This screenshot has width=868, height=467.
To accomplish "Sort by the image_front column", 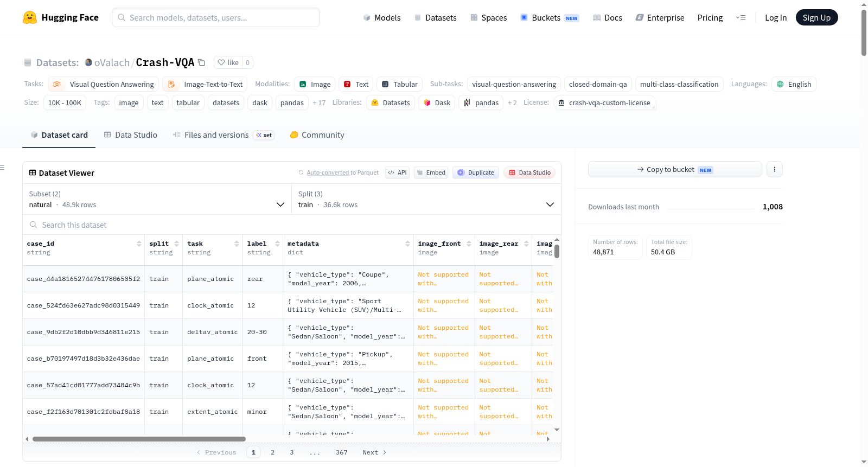I will [469, 244].
